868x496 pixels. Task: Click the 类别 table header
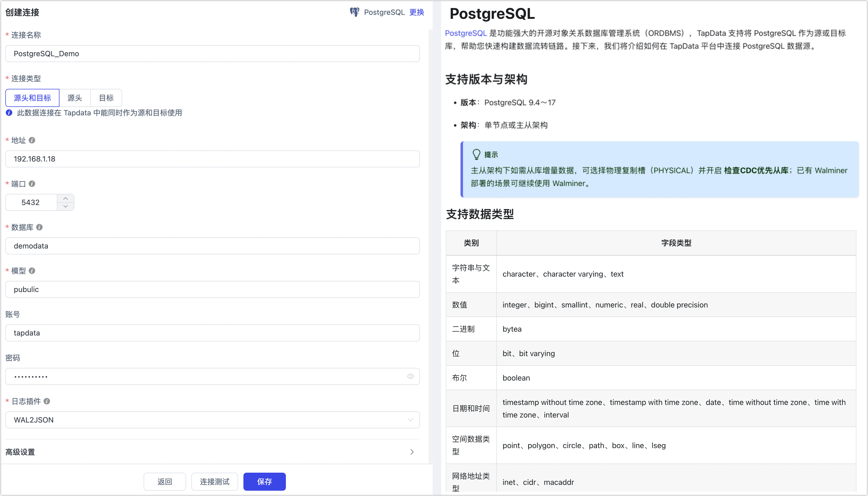pyautogui.click(x=471, y=243)
